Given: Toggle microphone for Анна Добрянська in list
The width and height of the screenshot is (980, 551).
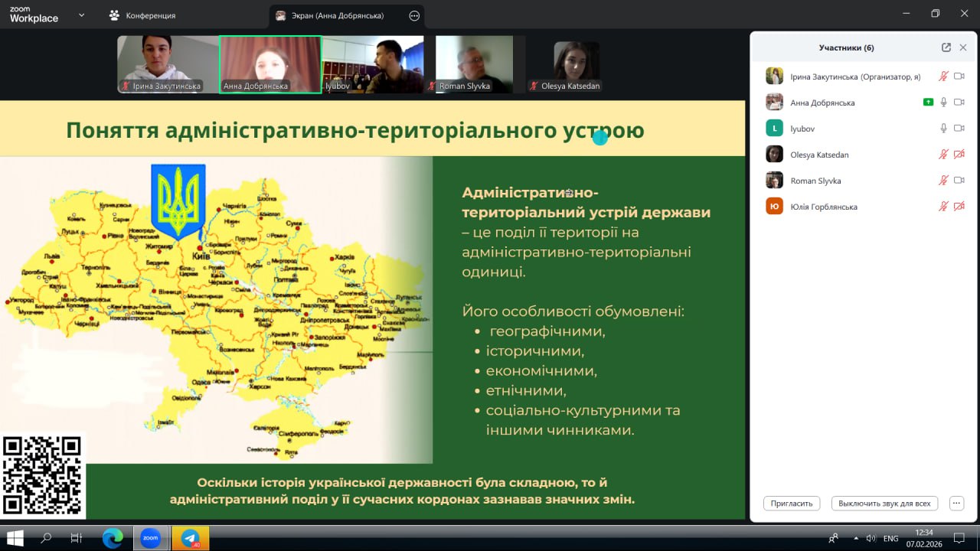Looking at the screenshot, I should click(944, 103).
